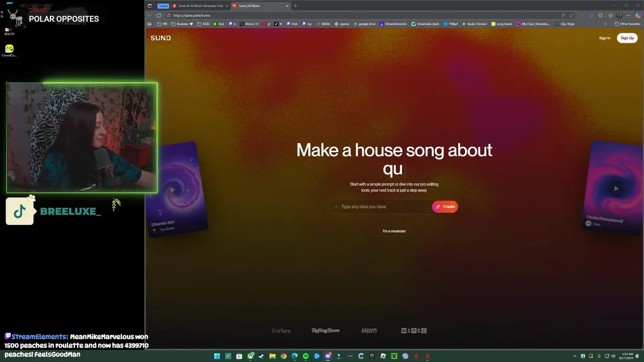Viewport: 644px width, 362px height.
Task: Play the Ethereal Jazz song card
Action: [x=173, y=190]
